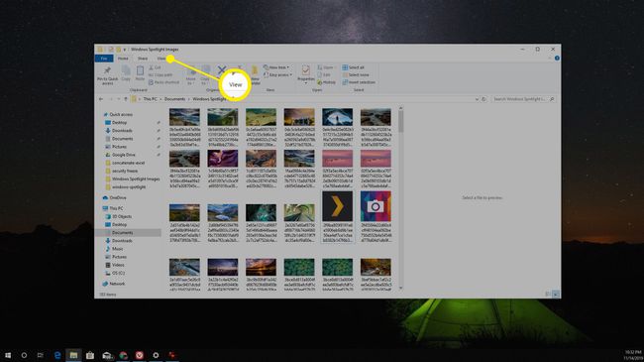The width and height of the screenshot is (644, 362).
Task: Click the Search Windows Spotlight field
Action: click(523, 99)
